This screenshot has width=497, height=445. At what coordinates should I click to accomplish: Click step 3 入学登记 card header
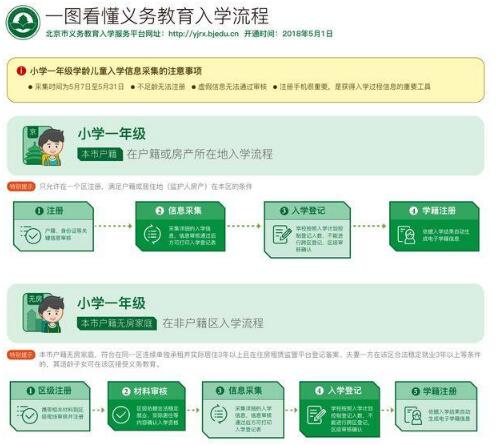pos(307,211)
